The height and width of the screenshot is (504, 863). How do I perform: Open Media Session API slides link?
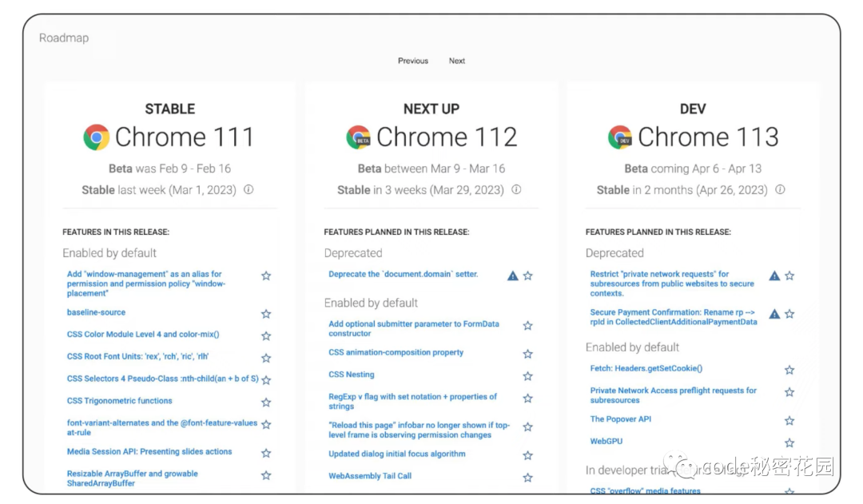tap(149, 451)
